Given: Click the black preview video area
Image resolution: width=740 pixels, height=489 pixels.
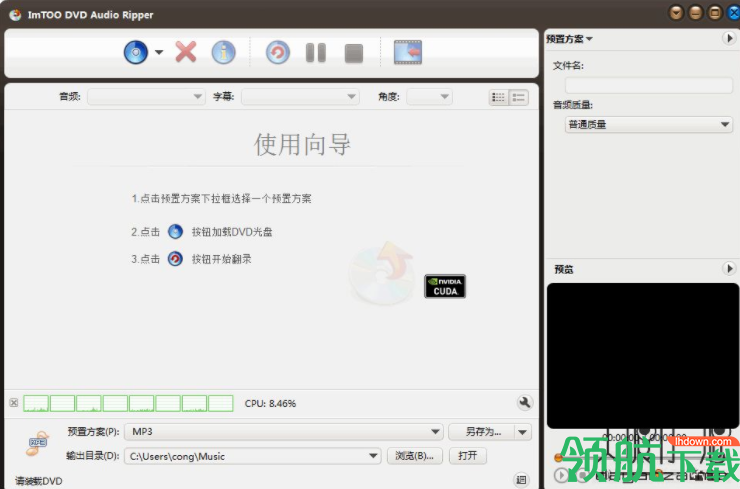Looking at the screenshot, I should coord(642,356).
